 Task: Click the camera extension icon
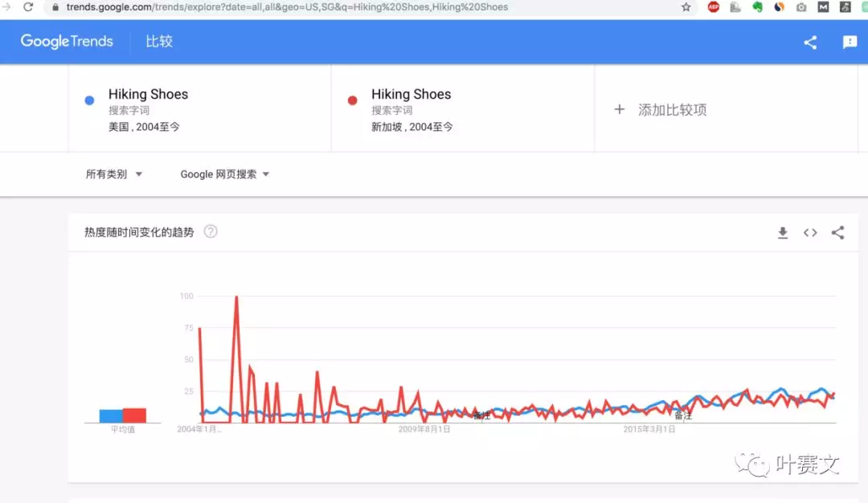(x=801, y=7)
